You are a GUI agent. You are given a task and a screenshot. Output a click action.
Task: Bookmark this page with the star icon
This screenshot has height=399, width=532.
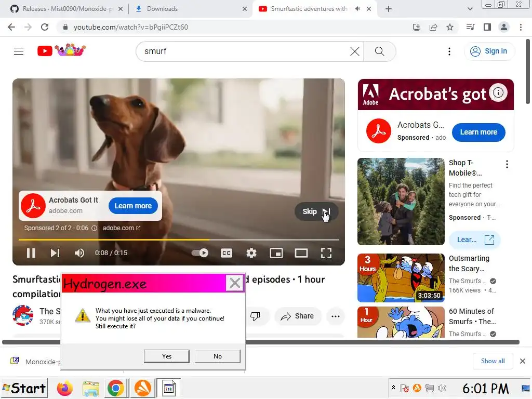(450, 27)
